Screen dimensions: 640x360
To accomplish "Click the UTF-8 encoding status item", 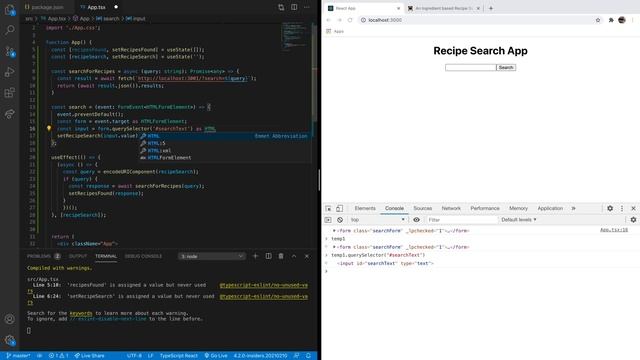I will [134, 356].
